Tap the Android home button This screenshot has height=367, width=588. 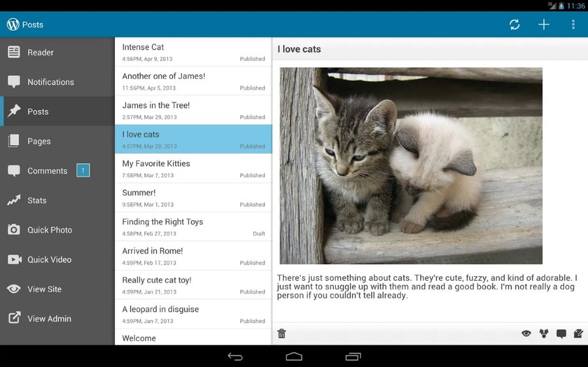pyautogui.click(x=294, y=357)
